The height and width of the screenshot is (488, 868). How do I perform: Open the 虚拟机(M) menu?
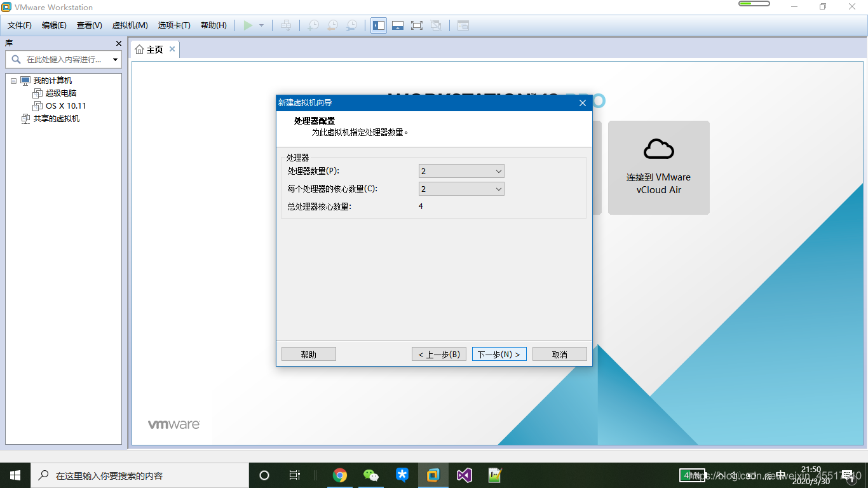(130, 25)
